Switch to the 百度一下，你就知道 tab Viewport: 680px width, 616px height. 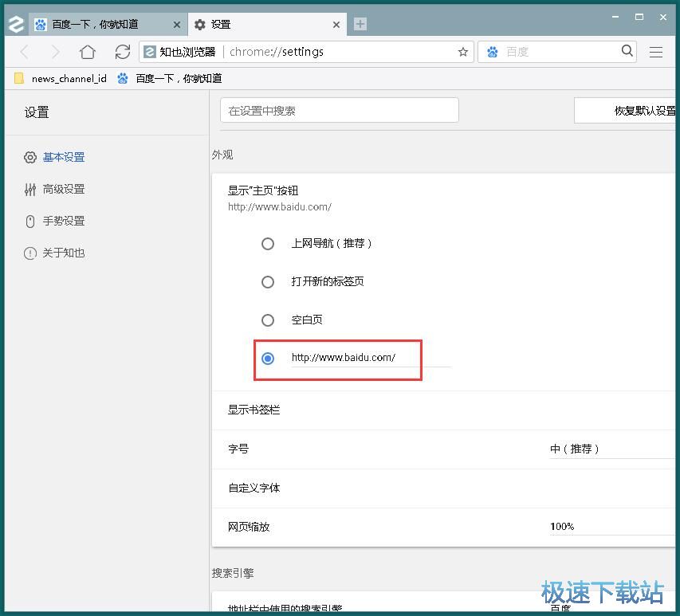pos(108,24)
